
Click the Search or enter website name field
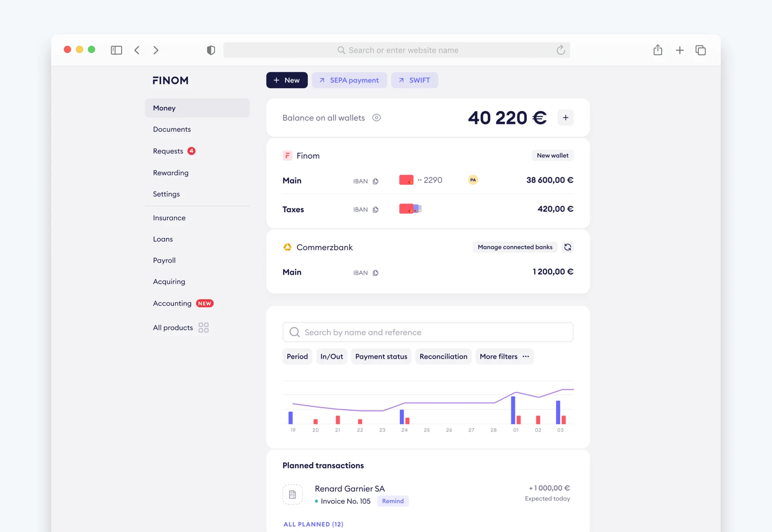[x=397, y=50]
